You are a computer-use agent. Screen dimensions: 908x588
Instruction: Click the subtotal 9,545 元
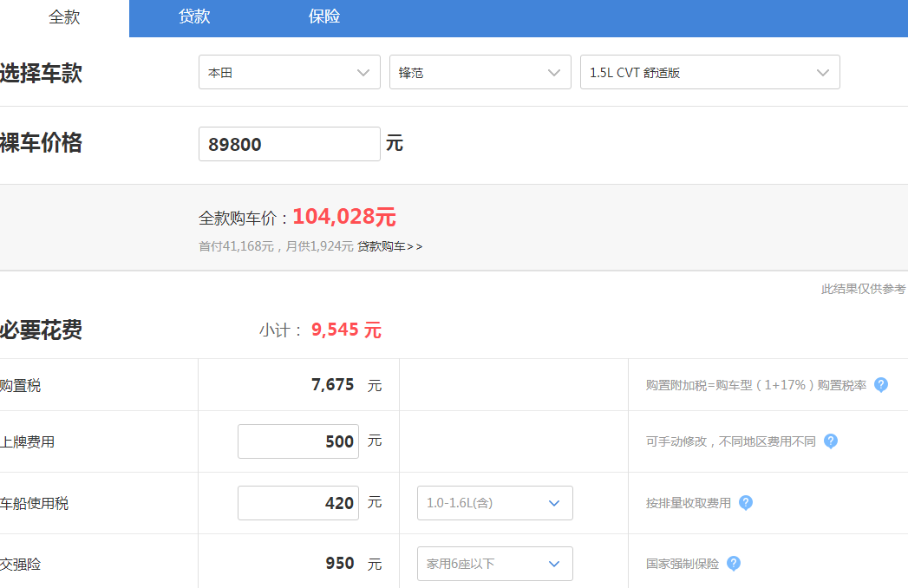pos(346,330)
